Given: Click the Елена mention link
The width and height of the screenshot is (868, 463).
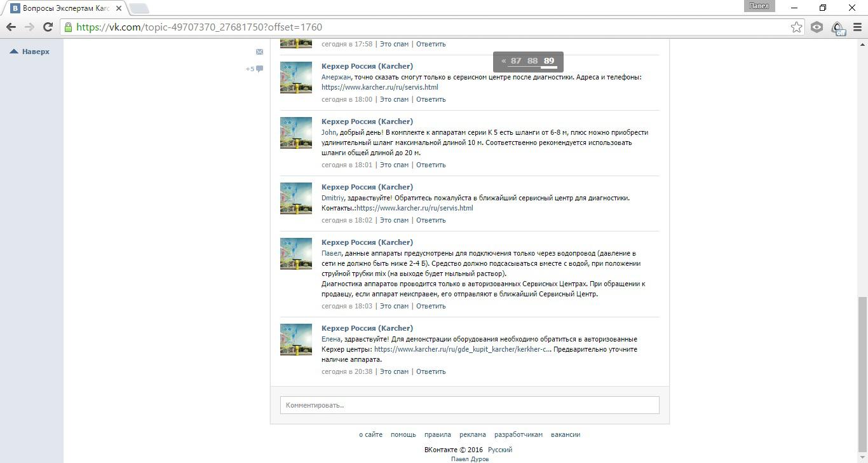Looking at the screenshot, I should [331, 339].
